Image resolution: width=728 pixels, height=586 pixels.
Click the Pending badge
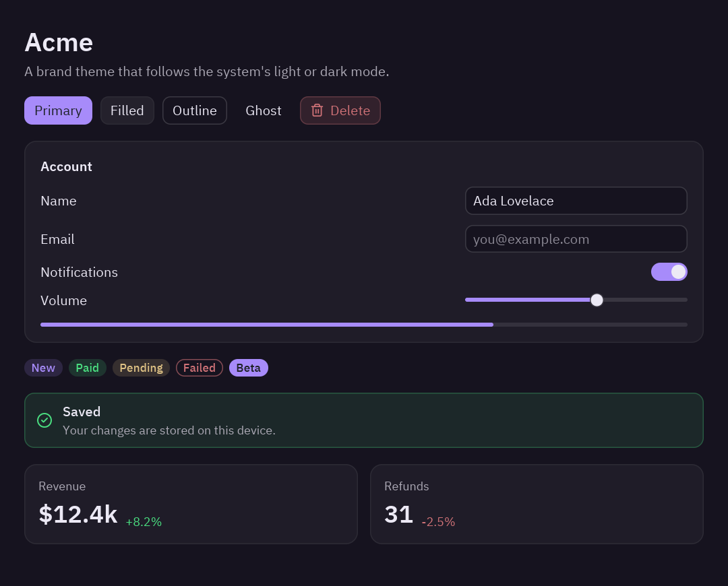tap(141, 368)
